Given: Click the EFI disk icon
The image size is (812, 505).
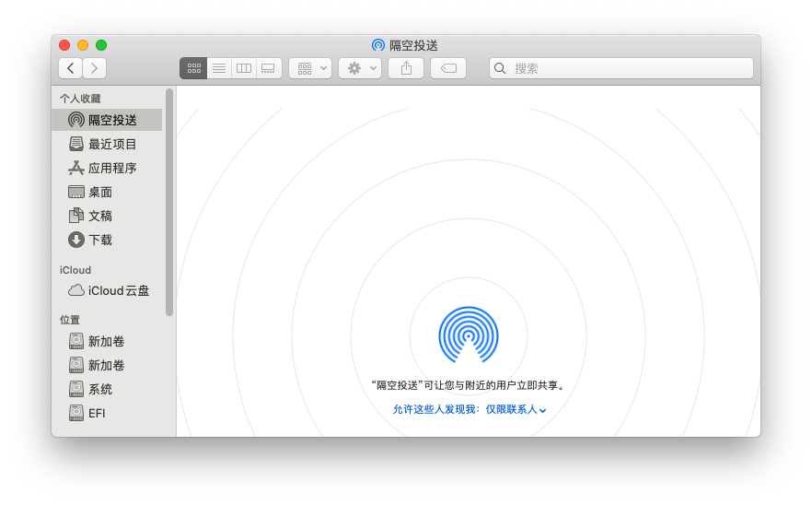Looking at the screenshot, I should coord(76,413).
